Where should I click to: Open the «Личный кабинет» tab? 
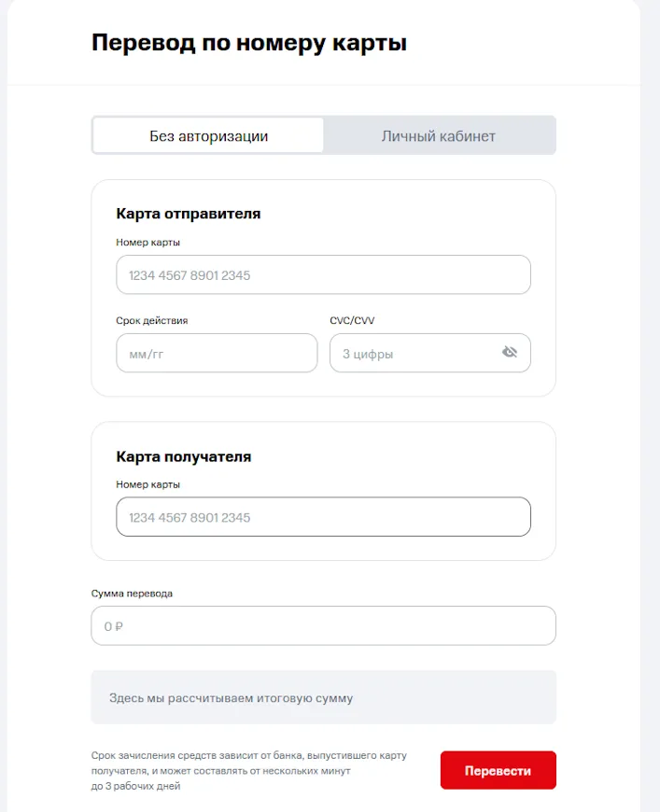click(x=438, y=135)
